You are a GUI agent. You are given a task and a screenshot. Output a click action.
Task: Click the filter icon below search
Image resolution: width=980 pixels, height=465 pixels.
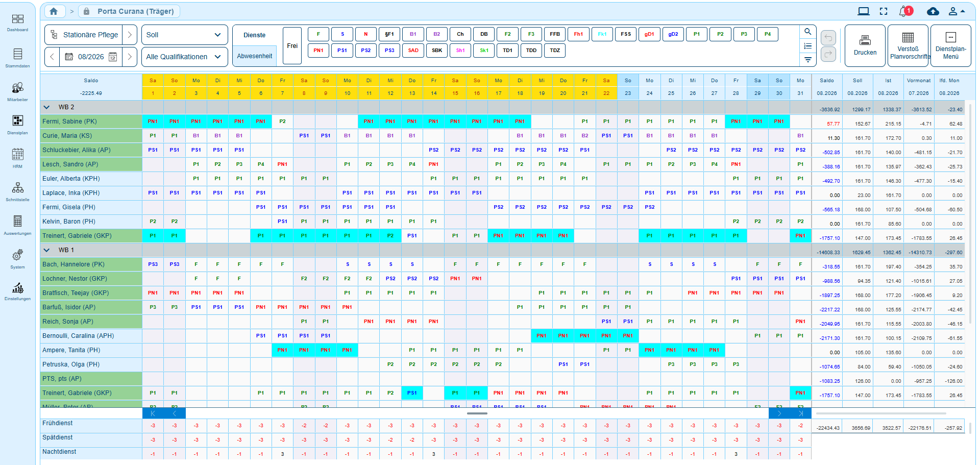807,60
